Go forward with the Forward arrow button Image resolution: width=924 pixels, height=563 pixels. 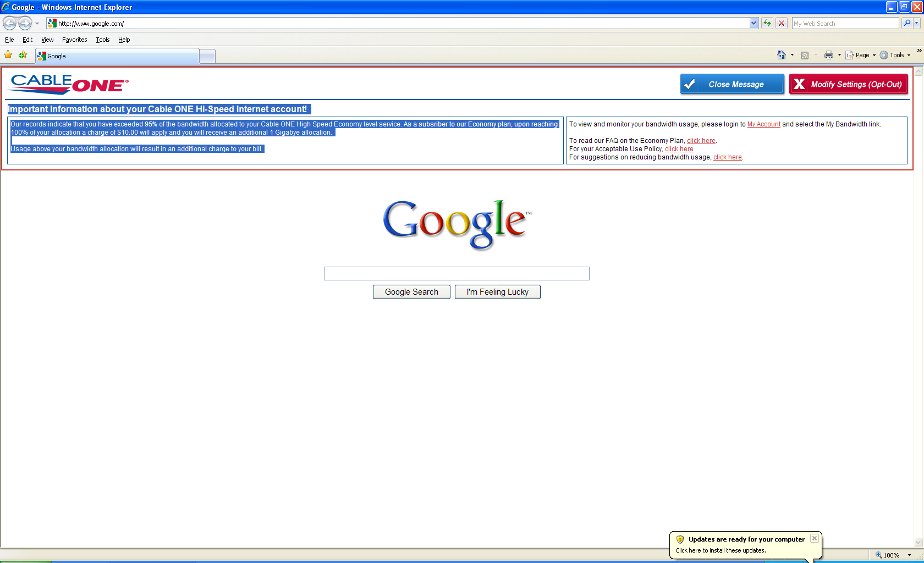pyautogui.click(x=25, y=23)
